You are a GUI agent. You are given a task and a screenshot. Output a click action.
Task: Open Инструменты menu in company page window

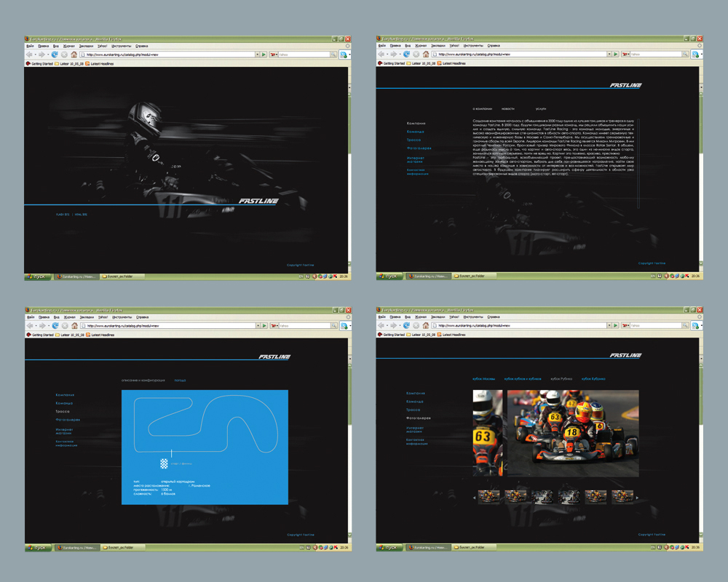point(473,46)
